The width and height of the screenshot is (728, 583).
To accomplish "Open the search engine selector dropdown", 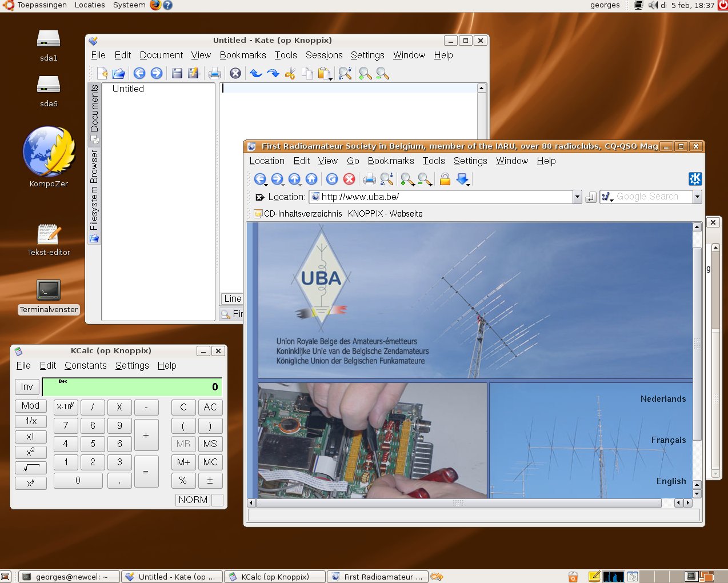I will (608, 197).
